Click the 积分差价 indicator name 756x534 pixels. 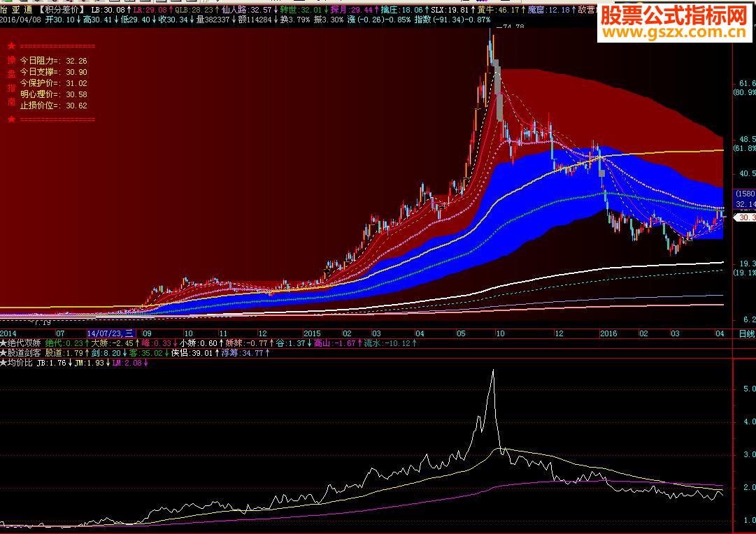pos(62,10)
